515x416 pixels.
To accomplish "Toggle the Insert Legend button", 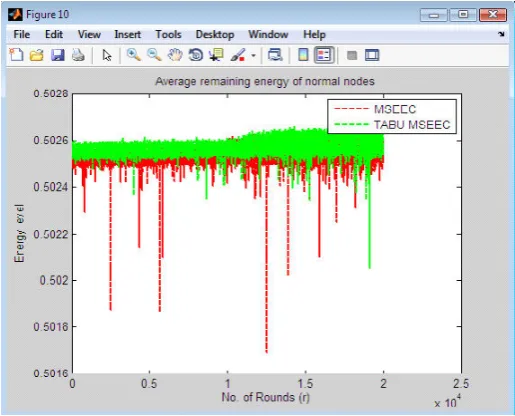I will coord(324,55).
